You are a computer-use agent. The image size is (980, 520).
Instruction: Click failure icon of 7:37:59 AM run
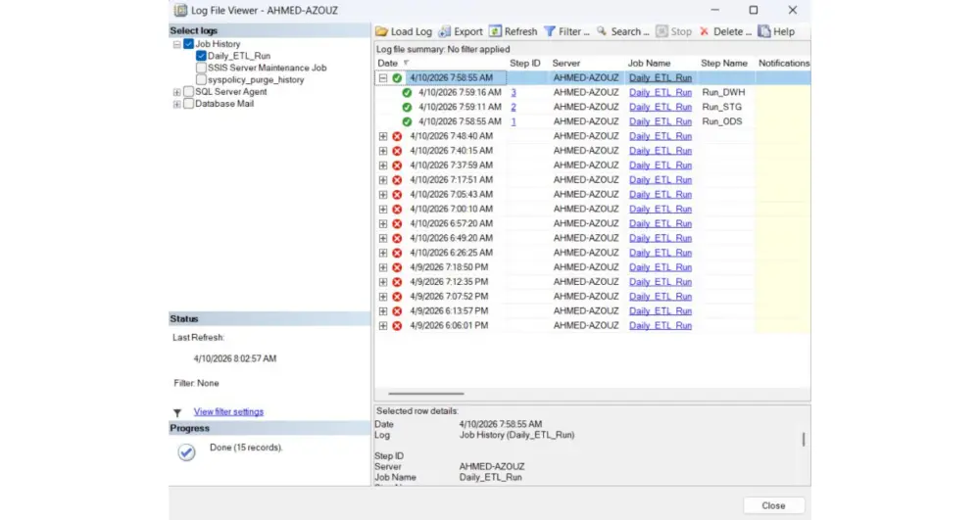397,165
